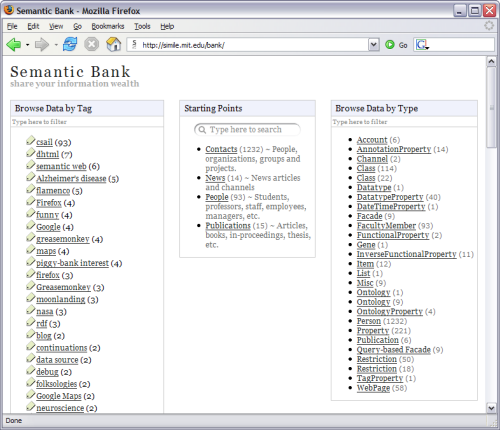Click the vertical scrollbar down arrow
The height and width of the screenshot is (430, 500).
(x=491, y=408)
